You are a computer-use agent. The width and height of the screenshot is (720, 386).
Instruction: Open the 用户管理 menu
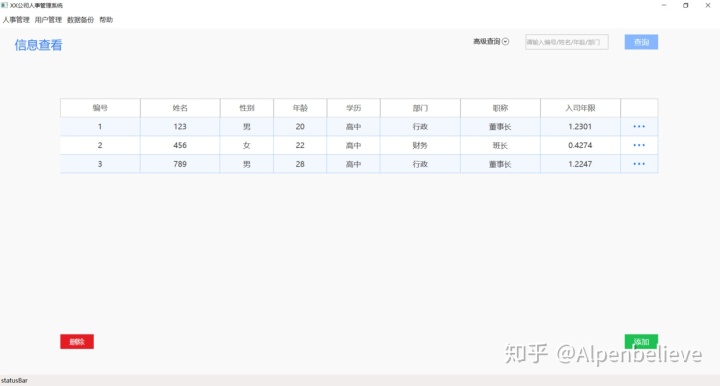pos(48,20)
